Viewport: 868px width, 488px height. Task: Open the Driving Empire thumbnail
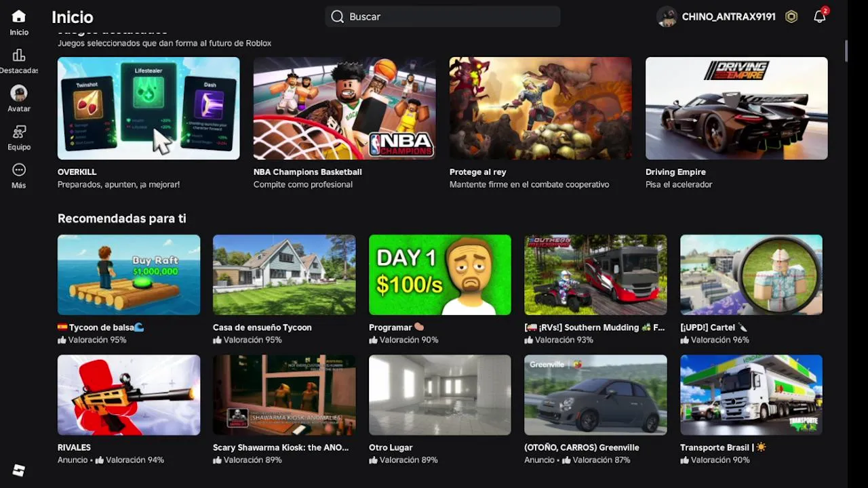(736, 108)
